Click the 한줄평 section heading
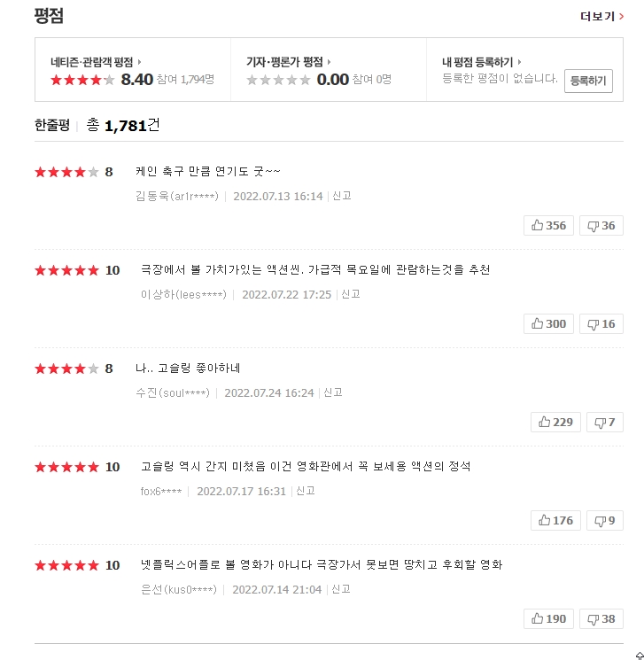The image size is (644, 660). 52,126
